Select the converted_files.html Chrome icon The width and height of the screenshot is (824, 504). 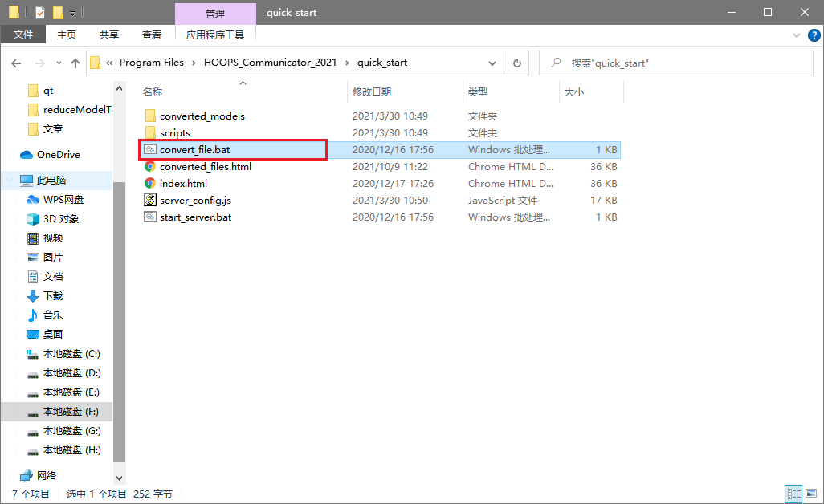[150, 166]
